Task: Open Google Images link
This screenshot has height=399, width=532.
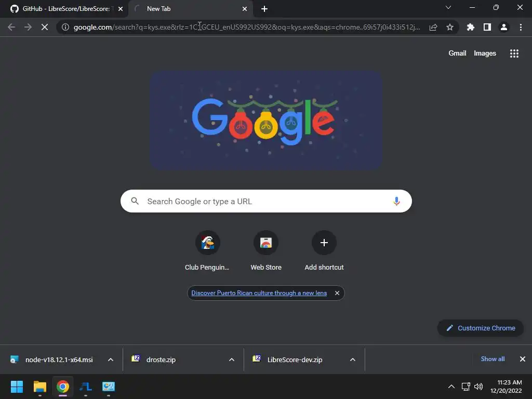Action: click(485, 54)
